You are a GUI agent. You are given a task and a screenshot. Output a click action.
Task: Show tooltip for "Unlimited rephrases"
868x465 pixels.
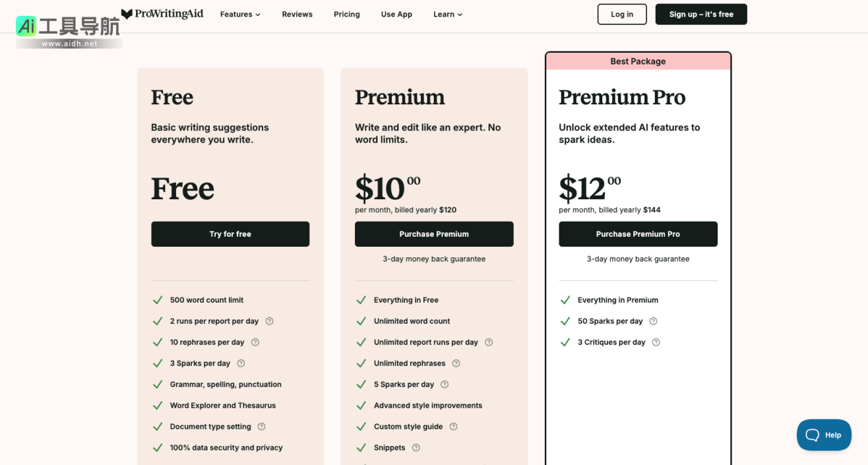pyautogui.click(x=456, y=363)
